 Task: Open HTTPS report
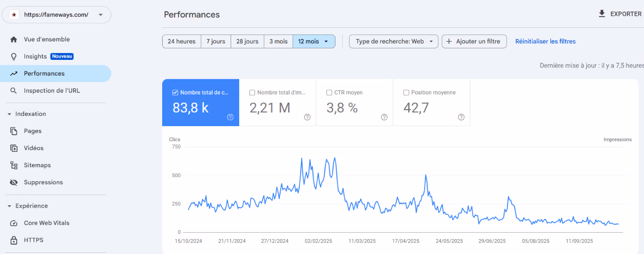[56, 240]
